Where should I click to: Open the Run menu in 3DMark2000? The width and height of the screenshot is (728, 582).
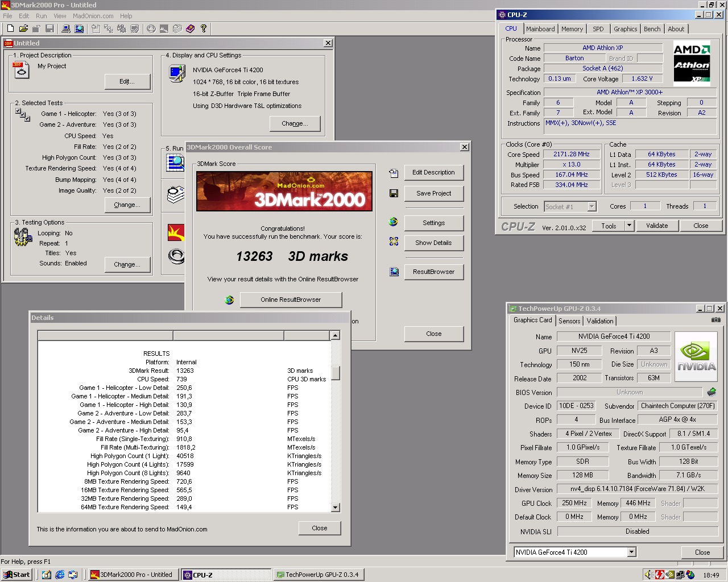(40, 16)
